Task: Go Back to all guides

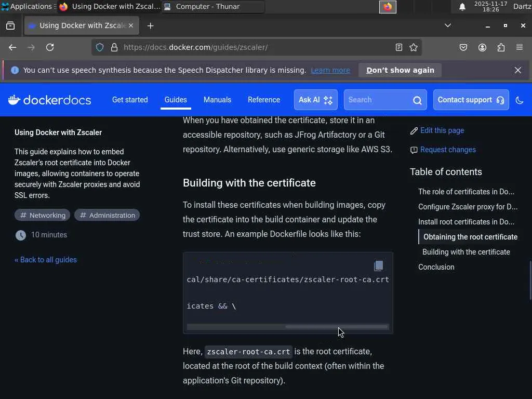Action: 46,260
